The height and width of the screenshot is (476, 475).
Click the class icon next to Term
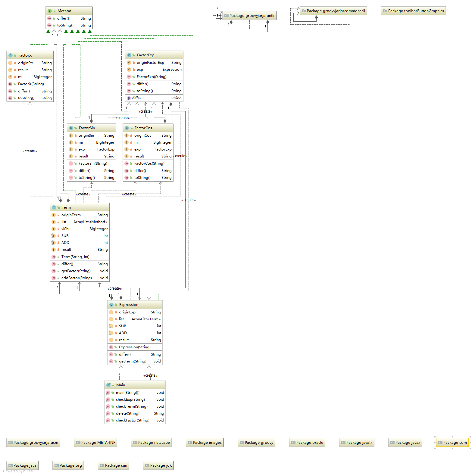(x=54, y=207)
